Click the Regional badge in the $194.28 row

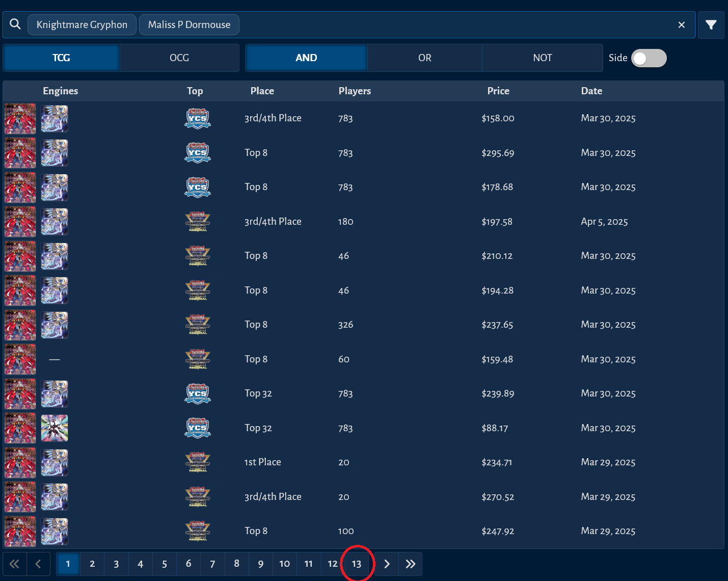point(198,290)
